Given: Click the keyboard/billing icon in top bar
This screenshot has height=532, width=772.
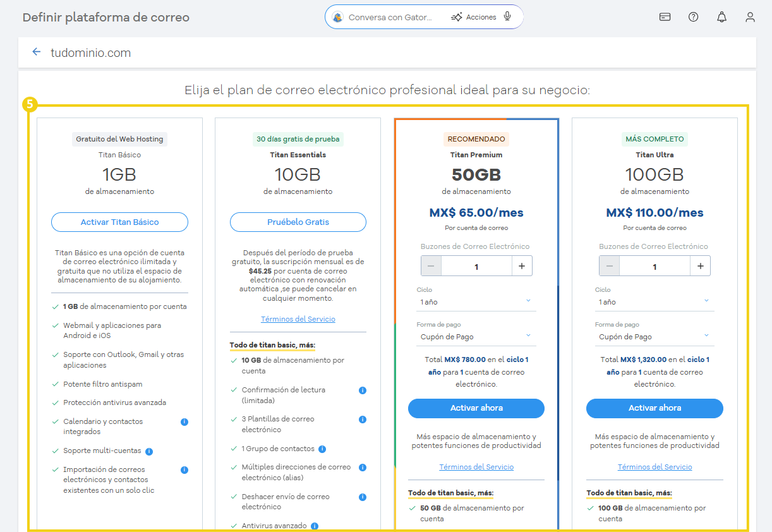Looking at the screenshot, I should [x=665, y=17].
